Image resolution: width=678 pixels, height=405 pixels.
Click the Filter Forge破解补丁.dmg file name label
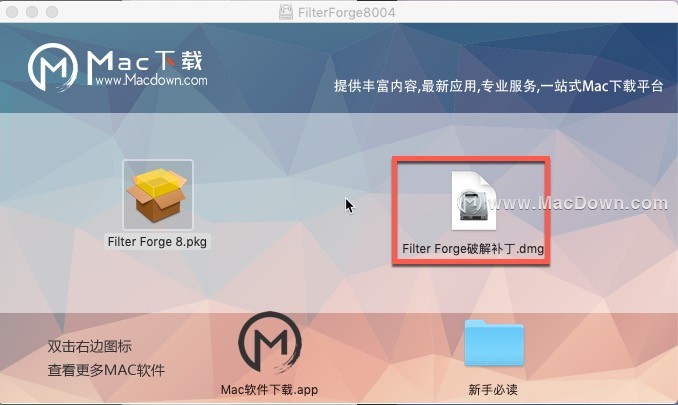click(473, 249)
